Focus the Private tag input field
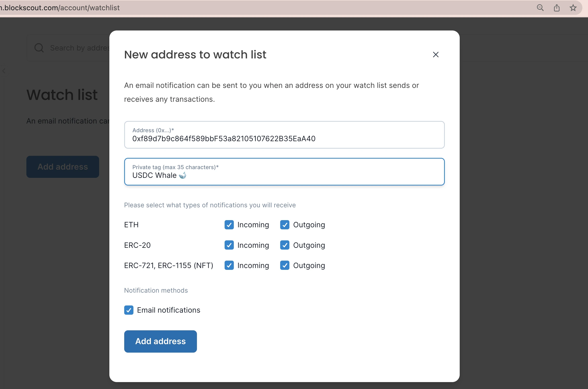Screen dimensions: 588x389 tap(284, 175)
